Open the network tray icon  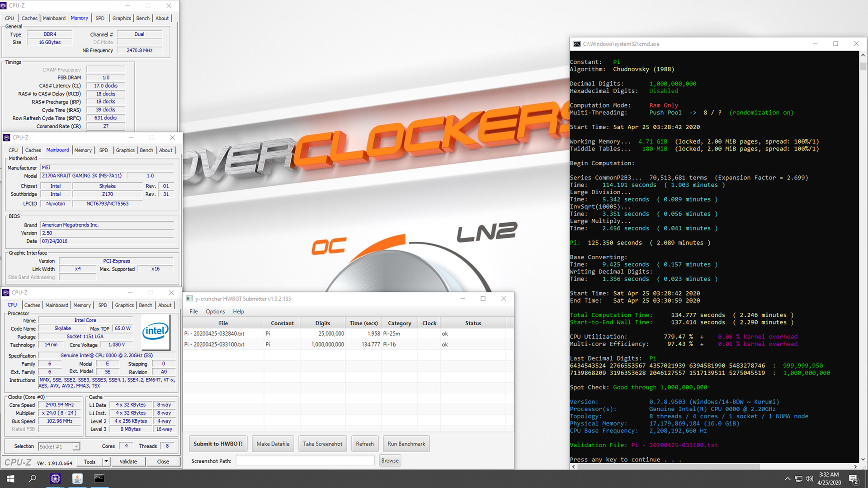coord(798,479)
